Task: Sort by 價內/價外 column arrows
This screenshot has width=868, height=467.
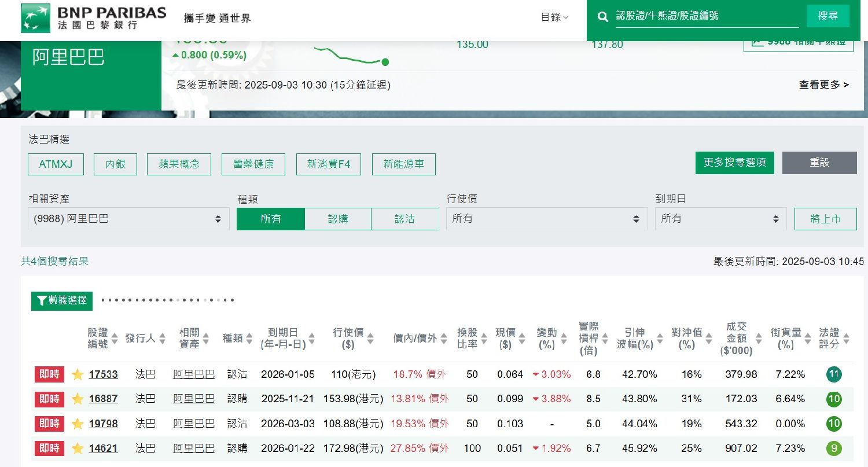Action: click(445, 339)
